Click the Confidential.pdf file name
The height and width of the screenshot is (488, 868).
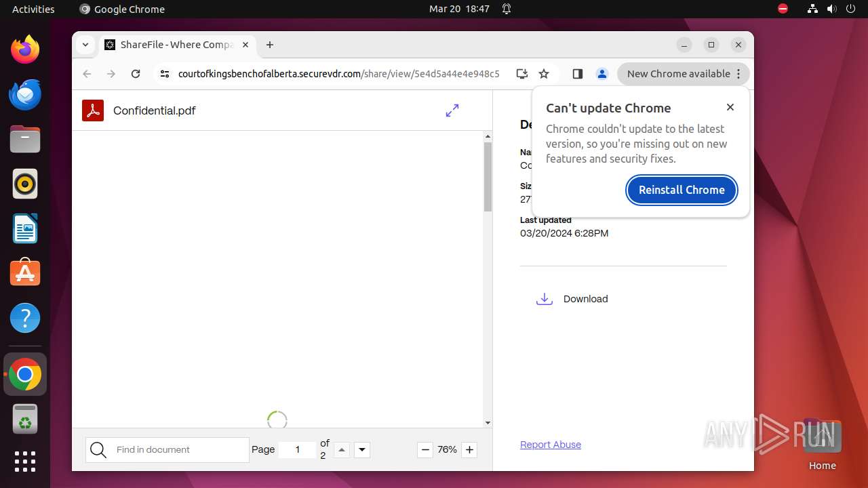click(x=155, y=110)
